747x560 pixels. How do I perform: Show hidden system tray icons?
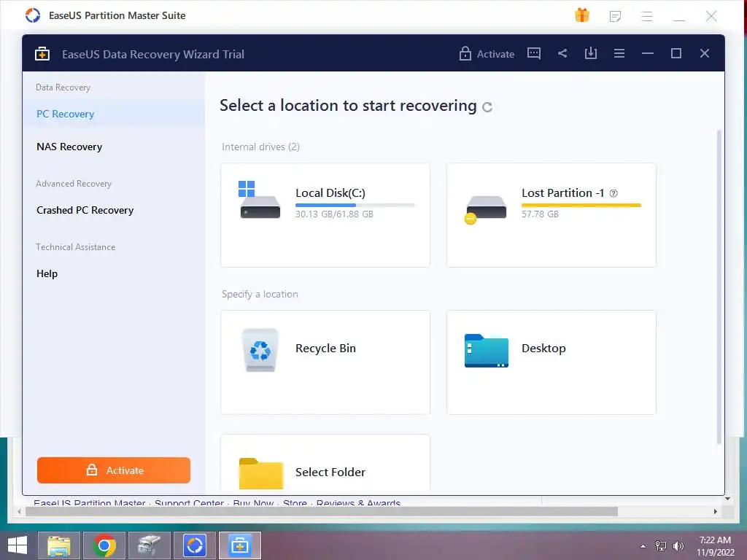[x=643, y=546]
